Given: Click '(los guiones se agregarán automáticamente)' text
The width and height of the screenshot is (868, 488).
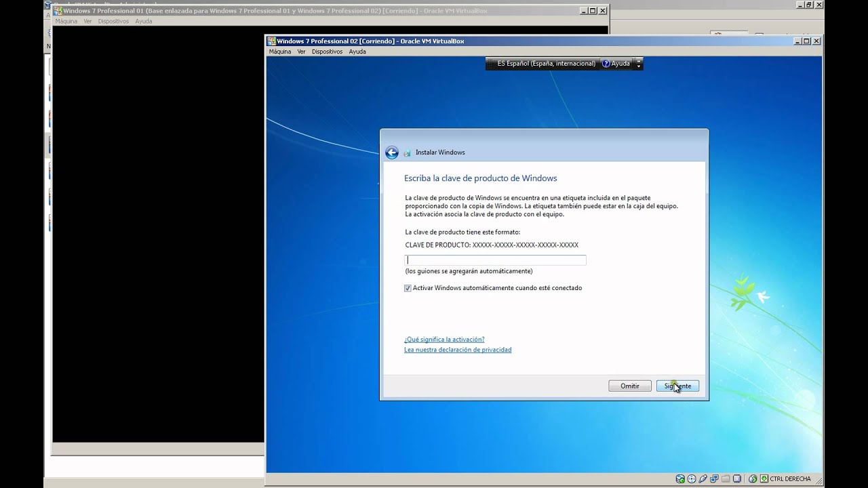Looking at the screenshot, I should (x=469, y=271).
